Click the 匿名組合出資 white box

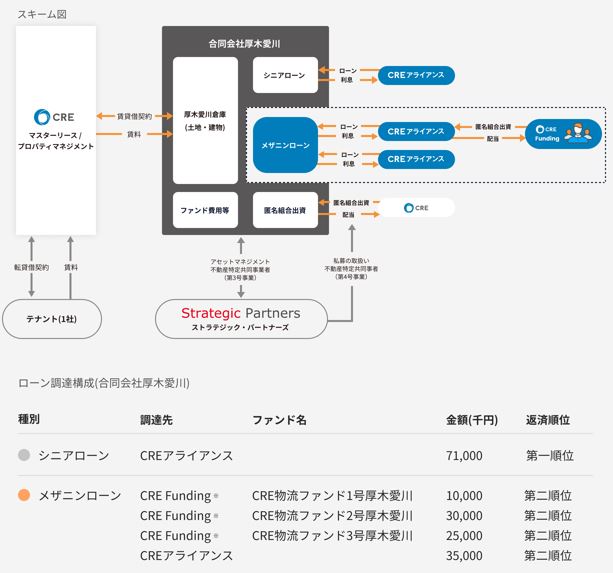285,210
